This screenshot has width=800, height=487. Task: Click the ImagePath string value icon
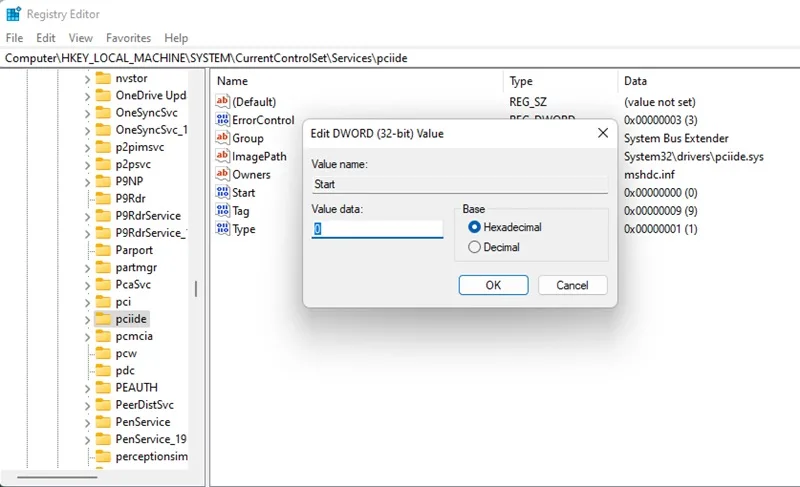[x=222, y=156]
